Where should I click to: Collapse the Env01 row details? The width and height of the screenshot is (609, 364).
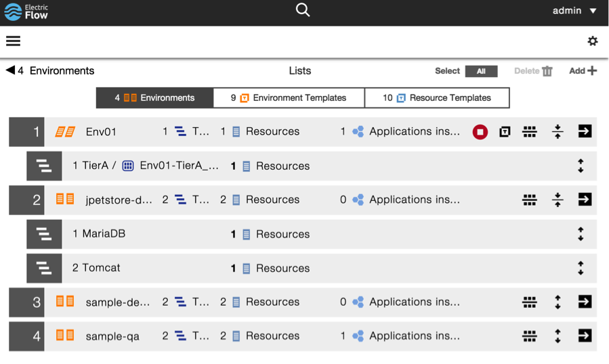pyautogui.click(x=558, y=131)
